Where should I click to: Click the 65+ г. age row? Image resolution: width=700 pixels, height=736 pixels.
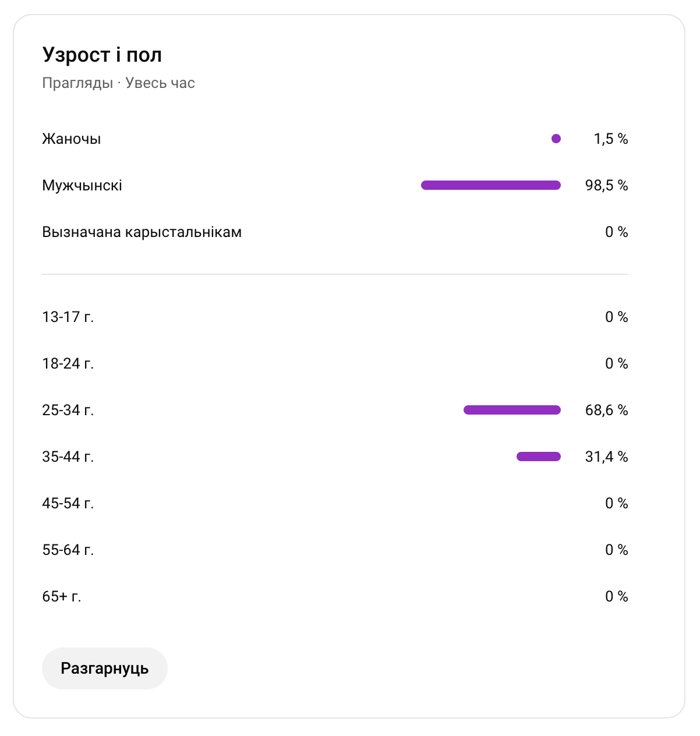coord(335,596)
